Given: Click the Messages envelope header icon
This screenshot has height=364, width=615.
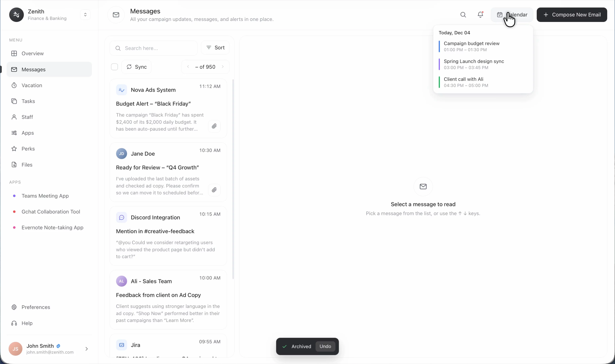Looking at the screenshot, I should [x=116, y=15].
